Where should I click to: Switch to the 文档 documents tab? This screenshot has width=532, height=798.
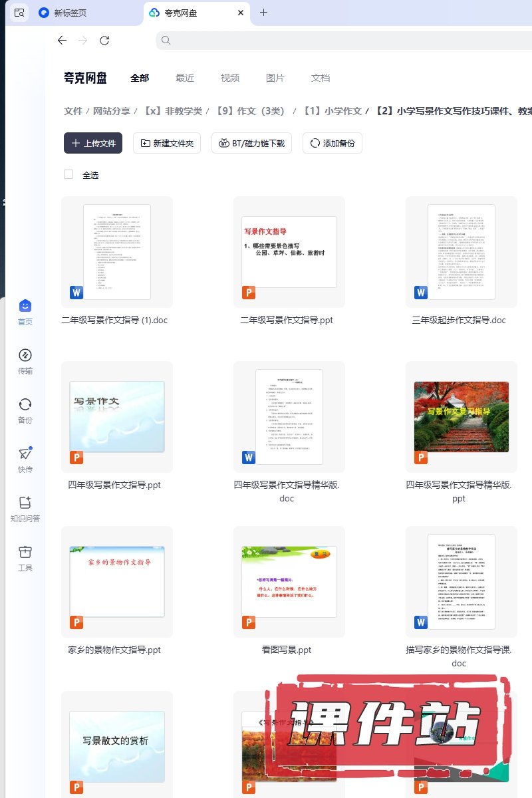[x=321, y=78]
